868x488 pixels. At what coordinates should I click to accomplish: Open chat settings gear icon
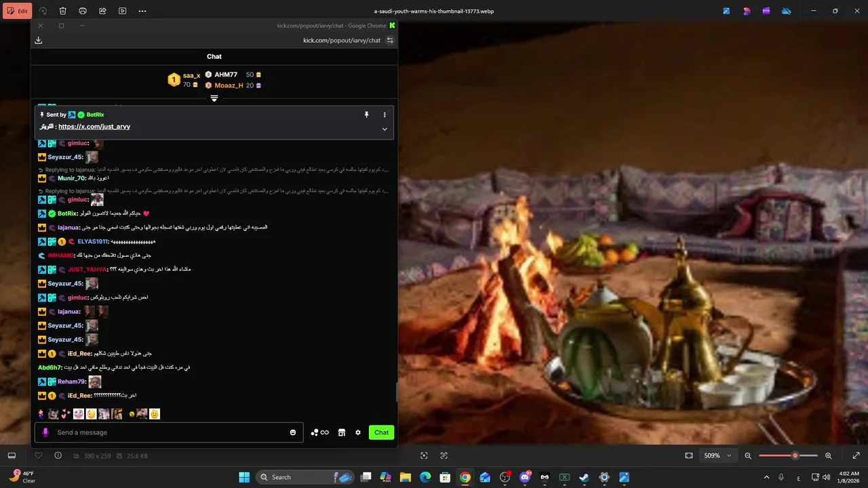click(x=358, y=432)
